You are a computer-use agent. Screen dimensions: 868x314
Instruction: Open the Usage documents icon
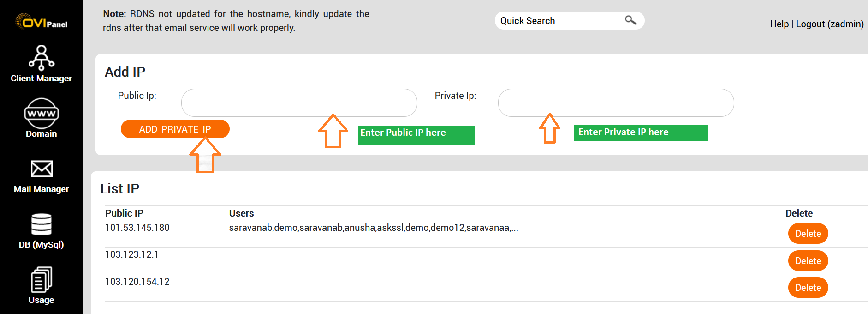(x=42, y=280)
